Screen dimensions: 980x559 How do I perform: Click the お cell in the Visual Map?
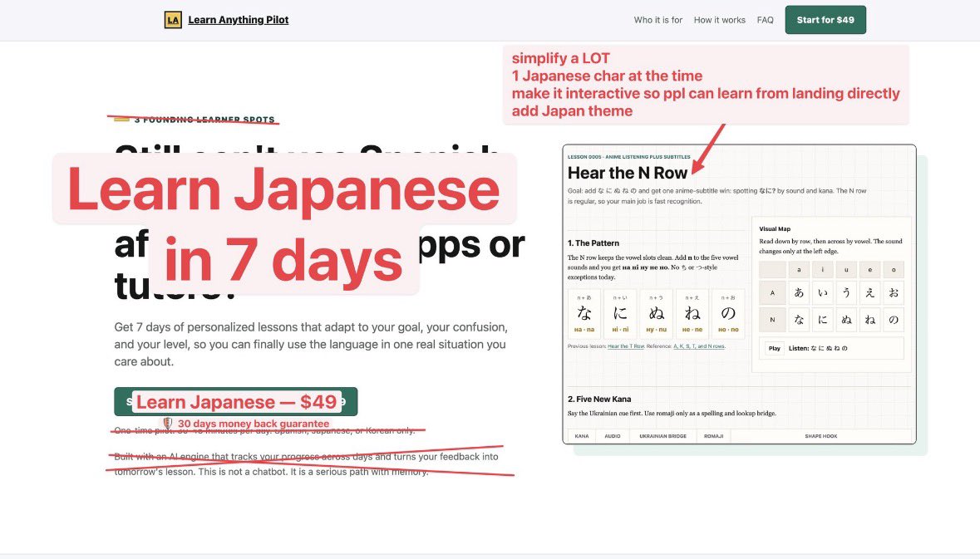coord(894,292)
